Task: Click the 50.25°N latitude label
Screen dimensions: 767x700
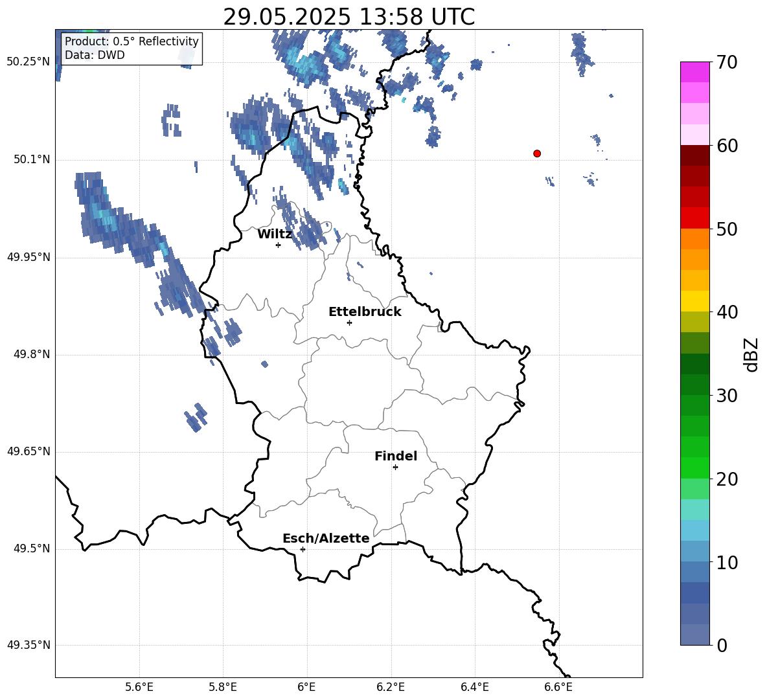Action: click(x=29, y=62)
